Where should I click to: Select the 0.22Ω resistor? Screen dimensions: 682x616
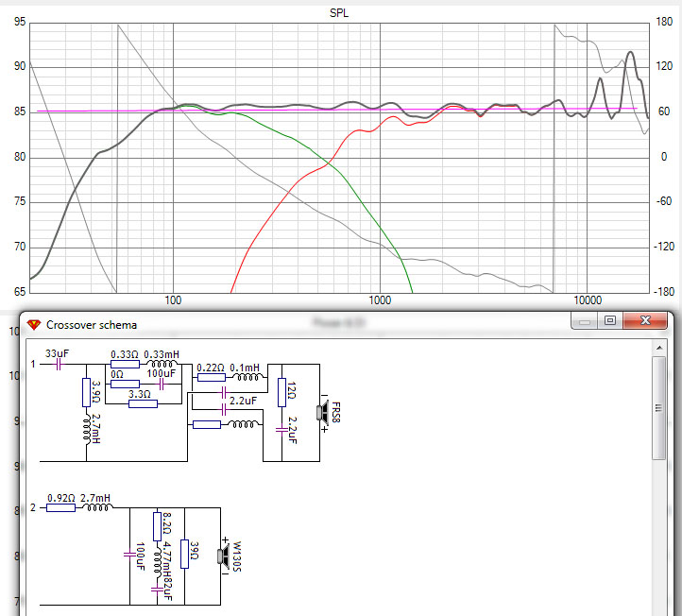pos(212,377)
